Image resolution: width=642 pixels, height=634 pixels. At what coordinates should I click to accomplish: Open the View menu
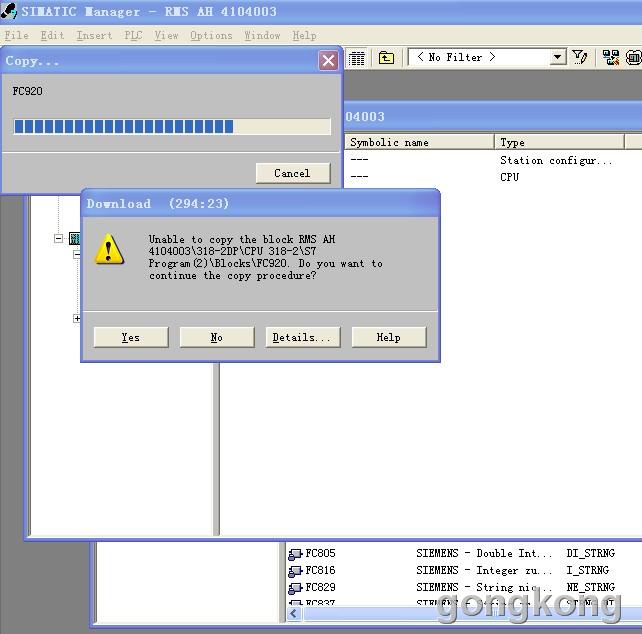point(166,36)
